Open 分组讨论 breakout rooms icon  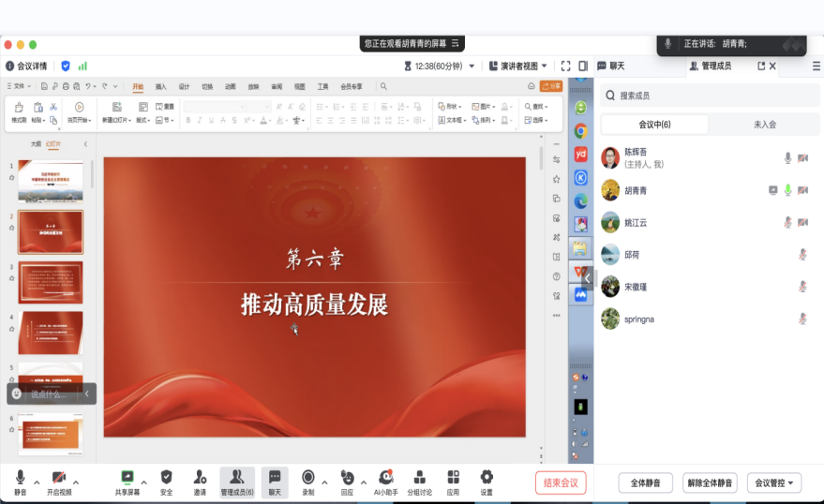[x=419, y=479]
